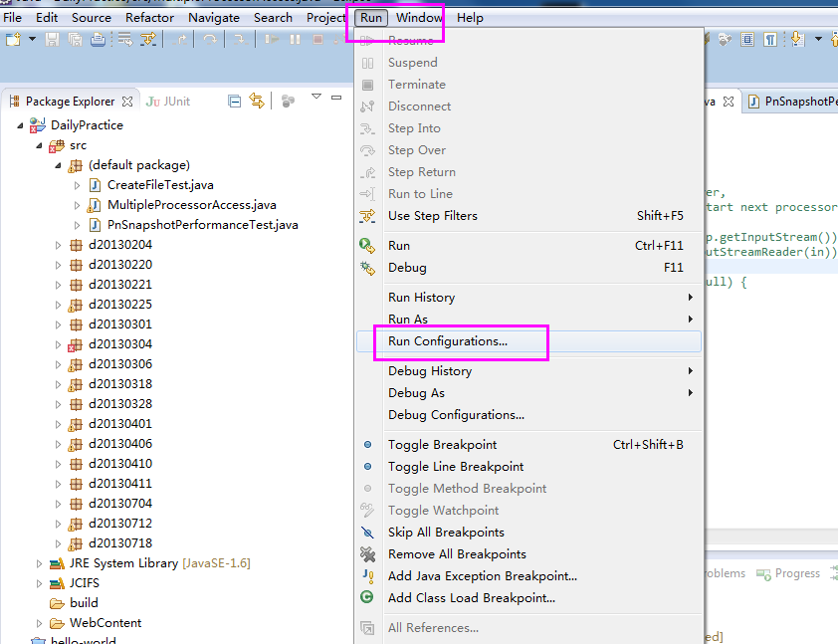Image resolution: width=838 pixels, height=644 pixels.
Task: Click the Suspend toolbar icon
Action: tap(295, 39)
